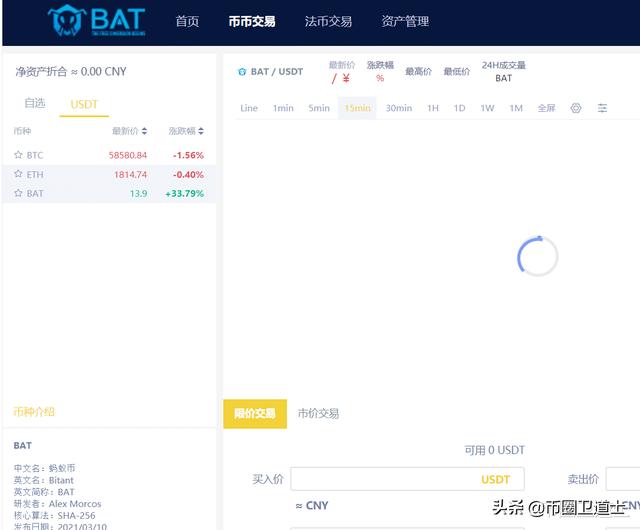Select the 1M chart interval
The height and width of the screenshot is (530, 640).
[x=516, y=108]
